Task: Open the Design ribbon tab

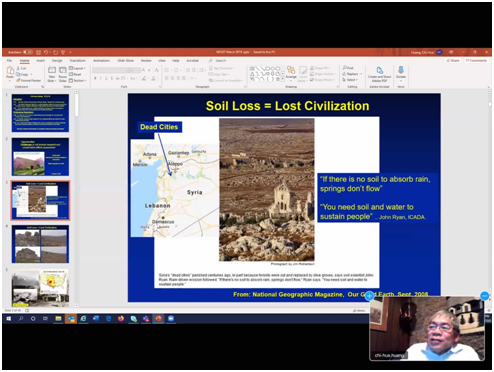Action: [x=57, y=60]
